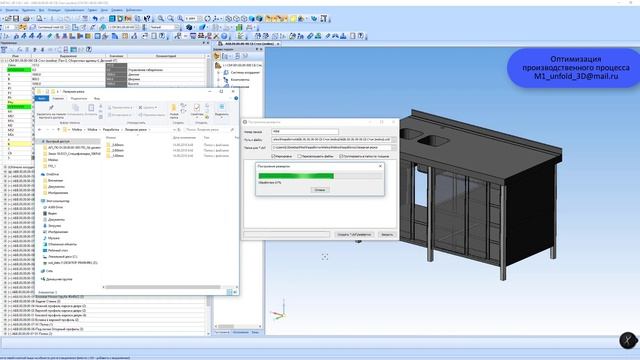Click the Save floppy-disk icon in main toolbar
Viewport: 640px width, 360px height.
click(16, 19)
